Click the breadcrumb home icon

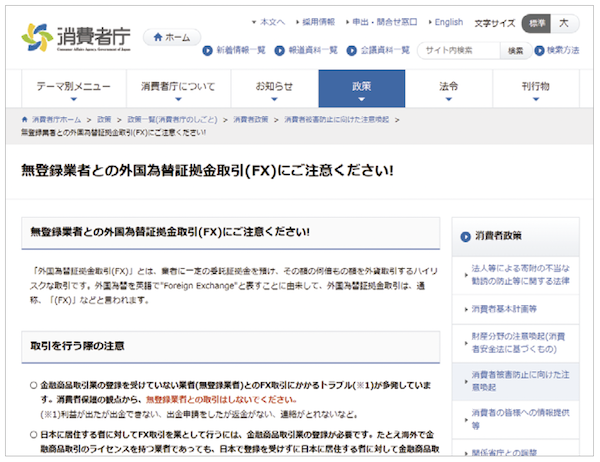tap(25, 119)
